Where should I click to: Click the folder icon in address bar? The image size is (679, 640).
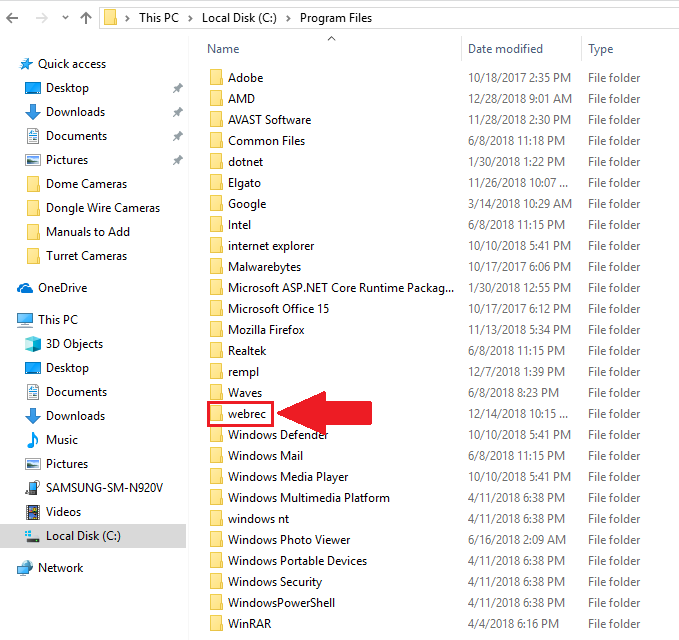pos(110,18)
